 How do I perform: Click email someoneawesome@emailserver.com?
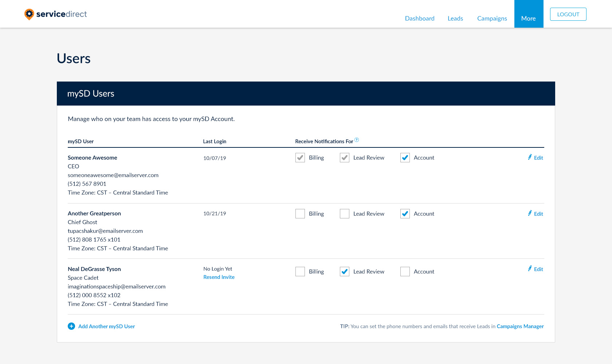click(x=113, y=175)
